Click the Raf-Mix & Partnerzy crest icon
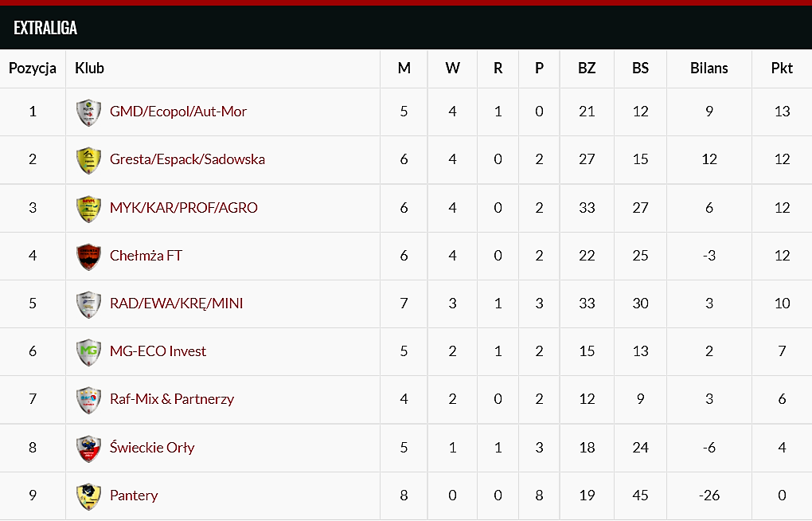 tap(88, 400)
